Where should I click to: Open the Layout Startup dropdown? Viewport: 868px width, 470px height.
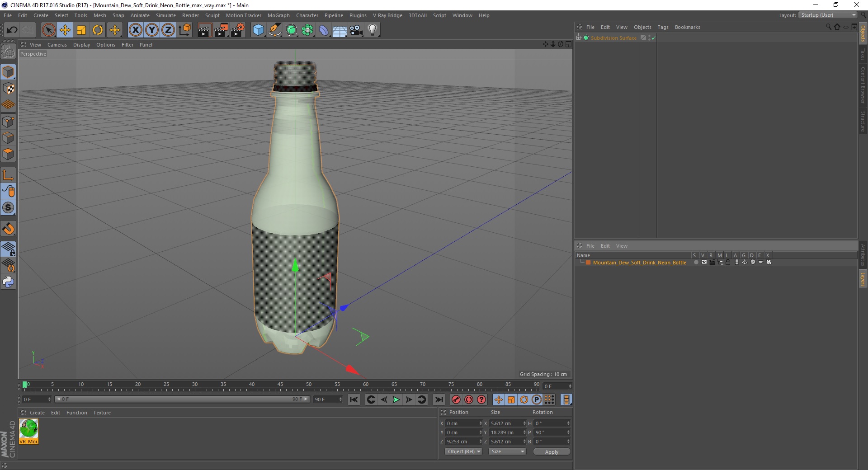[828, 15]
